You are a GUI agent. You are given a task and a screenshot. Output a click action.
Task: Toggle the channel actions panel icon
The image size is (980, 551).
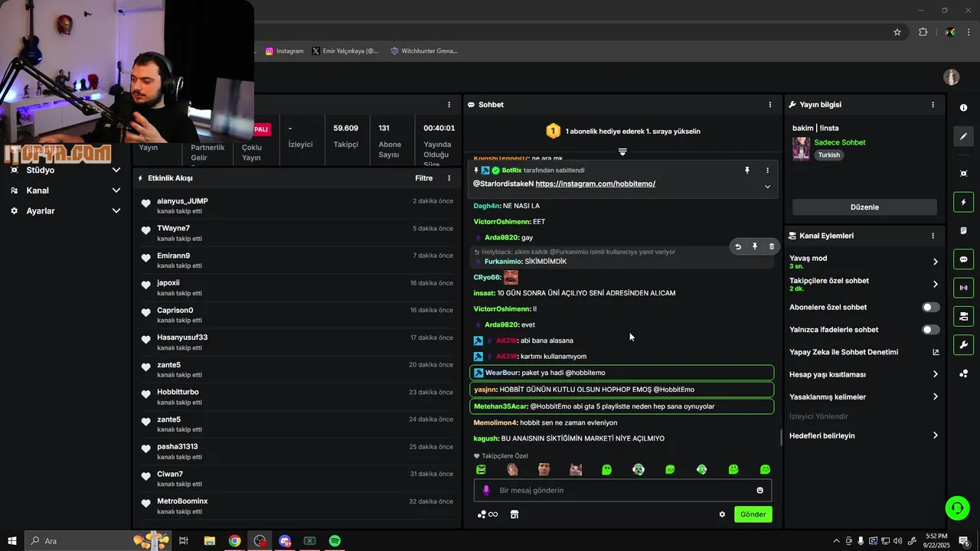[963, 316]
